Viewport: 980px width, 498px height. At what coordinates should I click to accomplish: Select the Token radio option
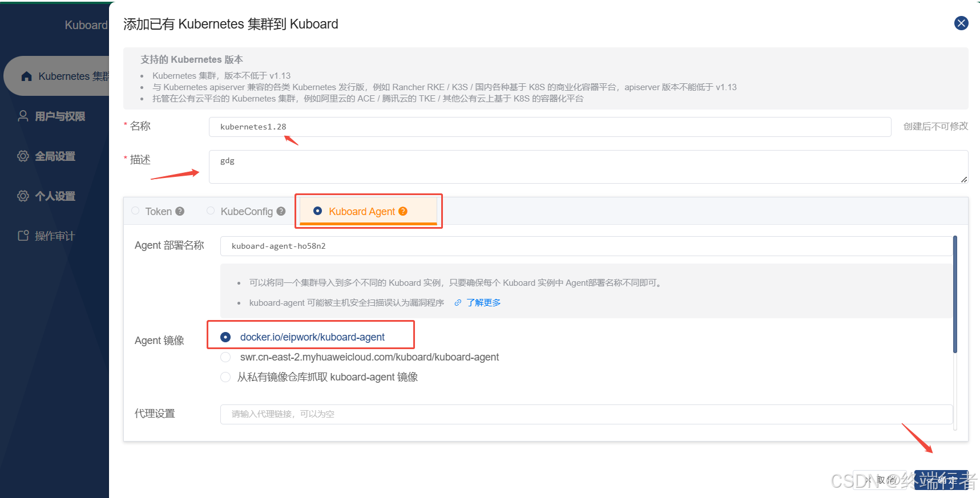135,211
